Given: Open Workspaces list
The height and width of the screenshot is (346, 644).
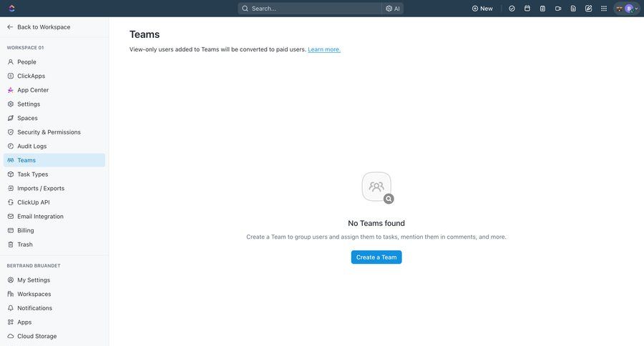Looking at the screenshot, I should [54, 294].
